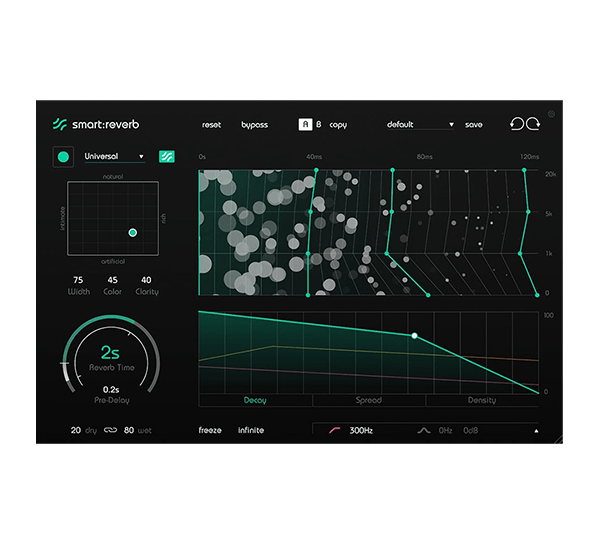Switch to the Density tab
Screen dimensions: 600x543
click(482, 400)
